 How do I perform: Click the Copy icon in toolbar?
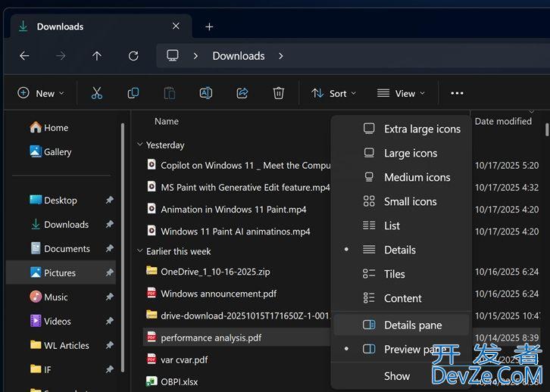point(133,93)
